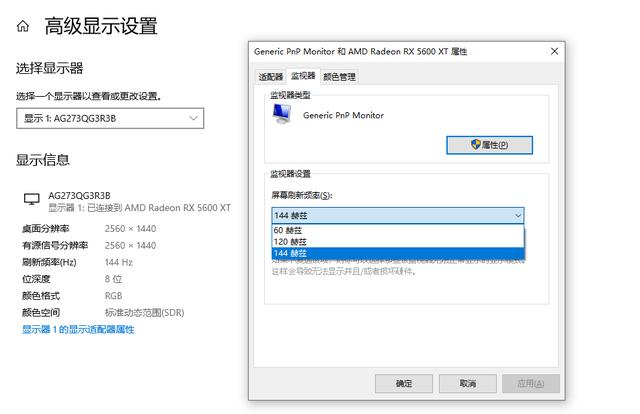Click the 应用(A) button

(531, 383)
